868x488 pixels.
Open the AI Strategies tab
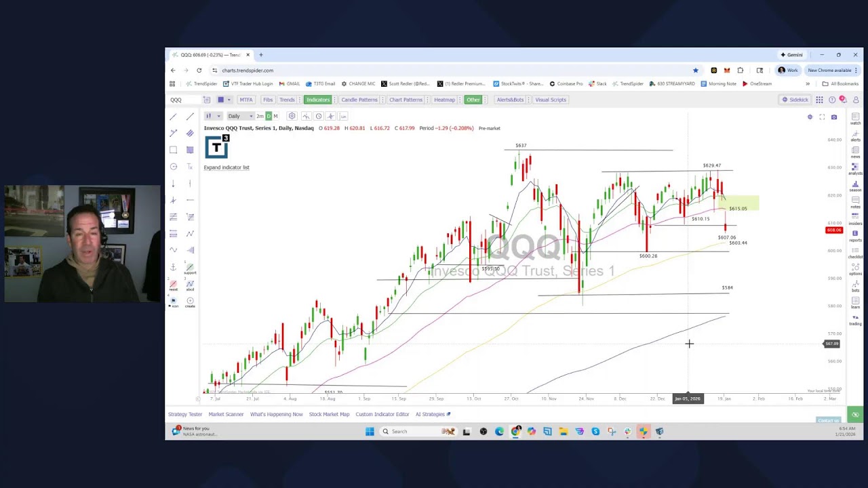click(433, 414)
